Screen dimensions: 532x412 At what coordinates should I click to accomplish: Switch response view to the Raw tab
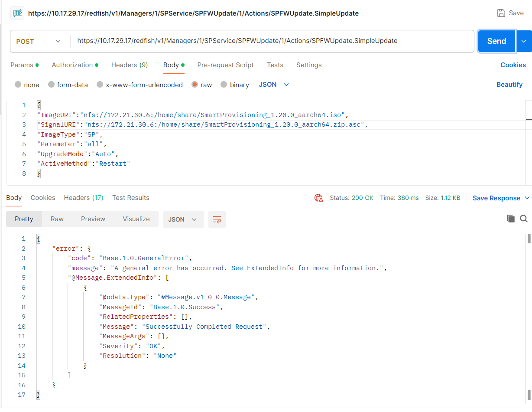(x=57, y=219)
